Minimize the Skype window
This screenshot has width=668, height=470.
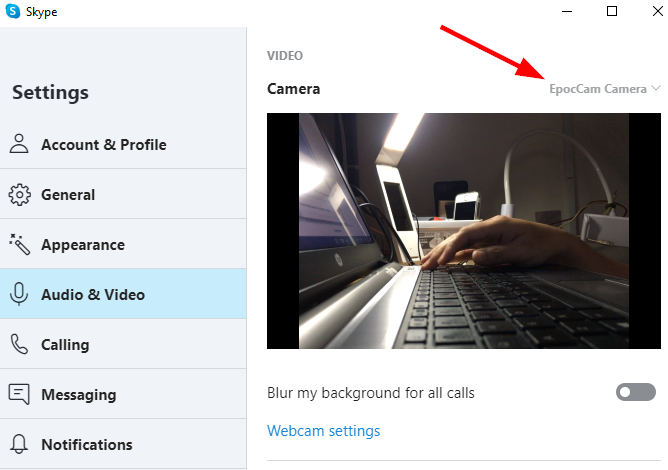(x=565, y=11)
